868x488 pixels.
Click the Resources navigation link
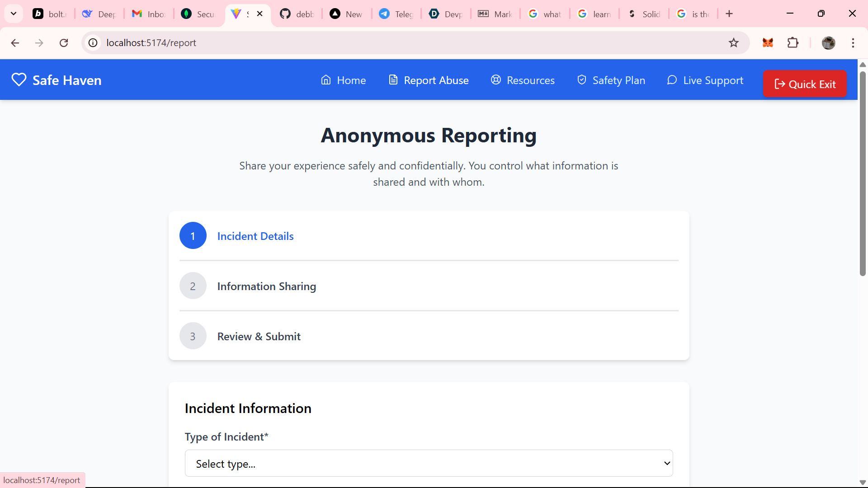[x=523, y=80]
